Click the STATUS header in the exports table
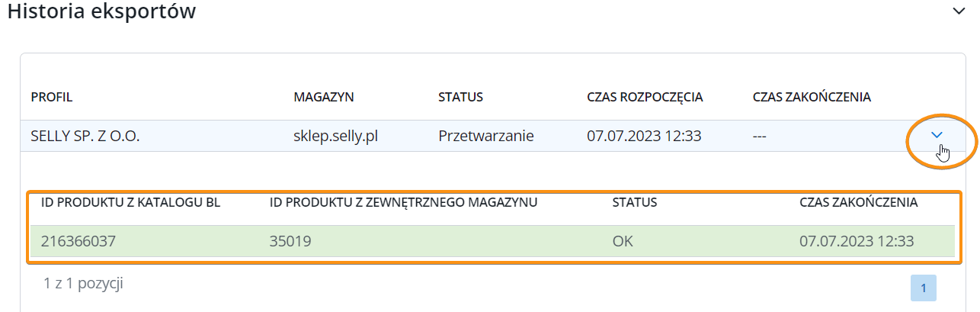 pos(461,97)
